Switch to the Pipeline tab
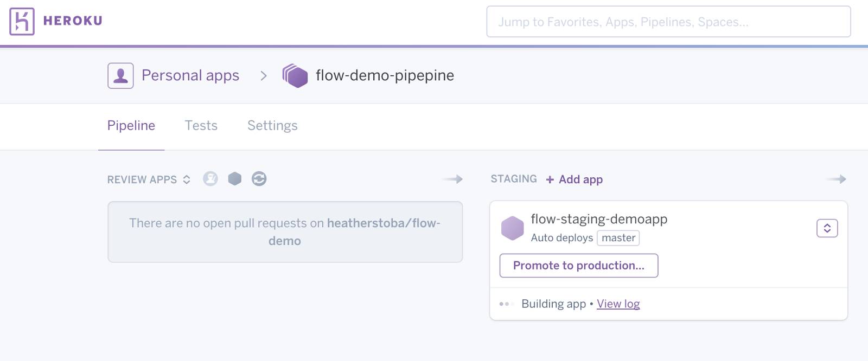Image resolution: width=868 pixels, height=361 pixels. [131, 126]
